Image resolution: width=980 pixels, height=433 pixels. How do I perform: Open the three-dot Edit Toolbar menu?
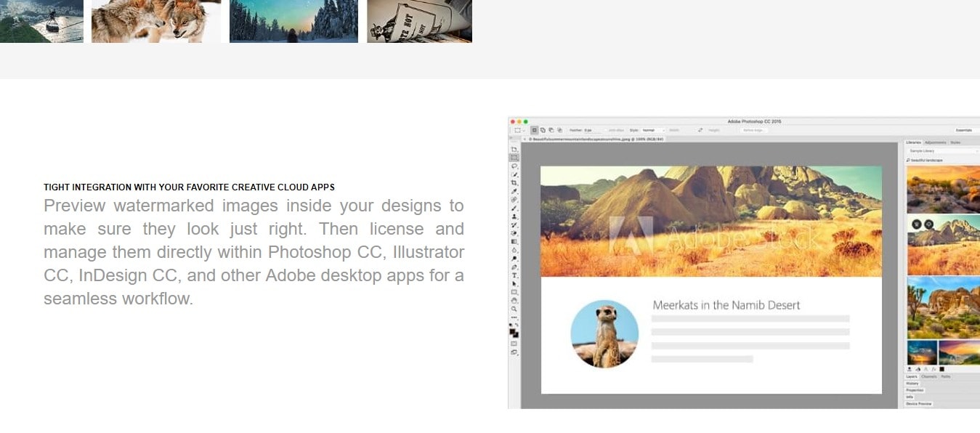coord(514,317)
